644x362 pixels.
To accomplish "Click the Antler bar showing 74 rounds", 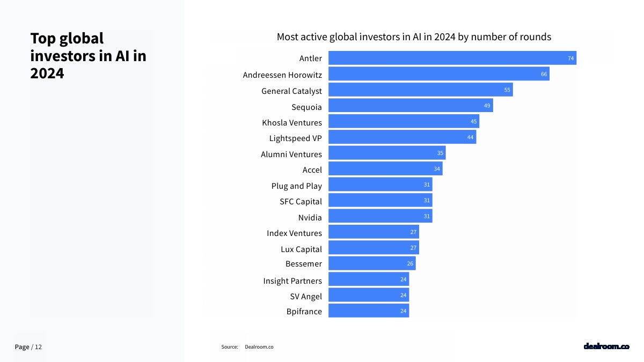I will (x=452, y=58).
